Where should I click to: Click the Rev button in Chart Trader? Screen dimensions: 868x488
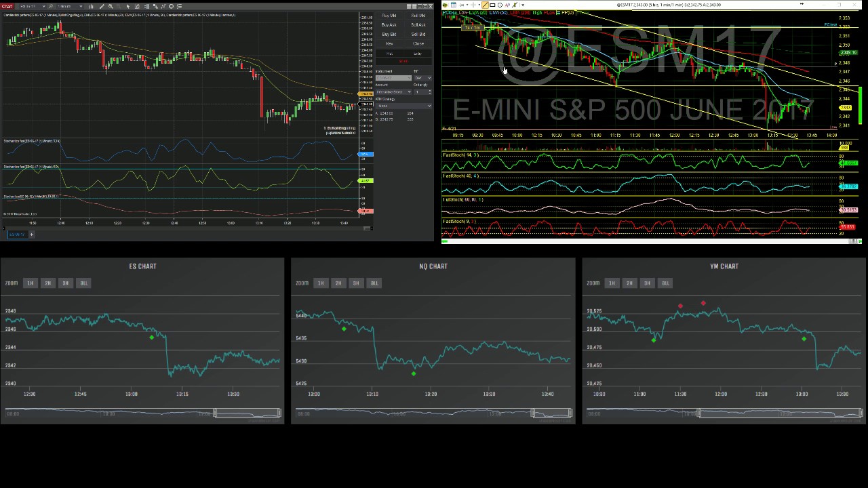(389, 43)
